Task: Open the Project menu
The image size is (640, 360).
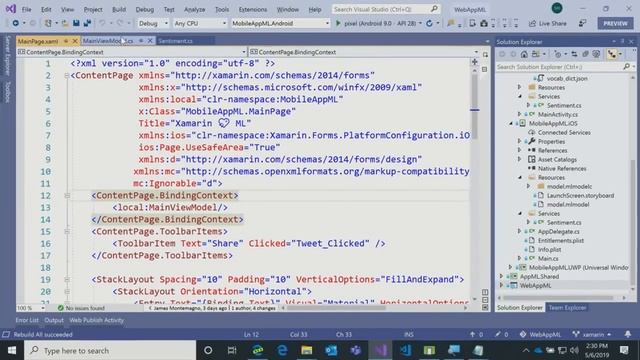Action: (93, 9)
